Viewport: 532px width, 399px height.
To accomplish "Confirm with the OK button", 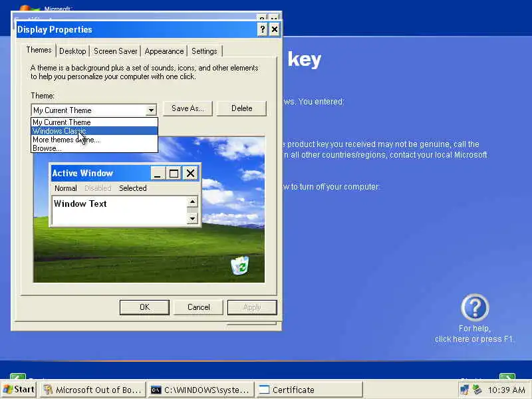I will tap(144, 307).
